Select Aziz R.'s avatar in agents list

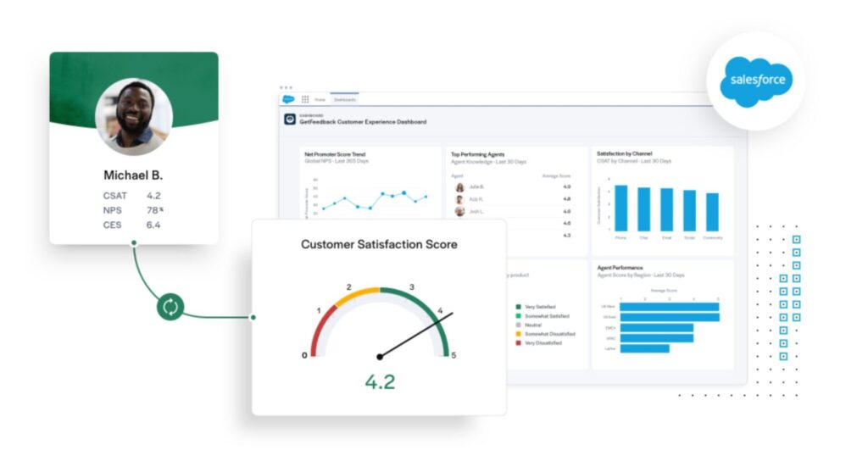(459, 199)
